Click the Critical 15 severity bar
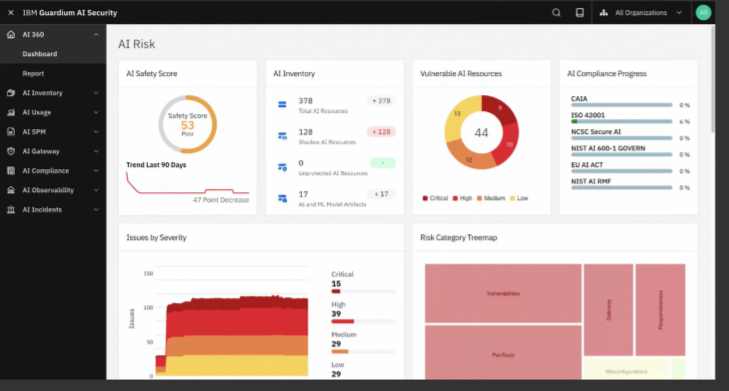Screen dimensions: 729x391 (363, 292)
